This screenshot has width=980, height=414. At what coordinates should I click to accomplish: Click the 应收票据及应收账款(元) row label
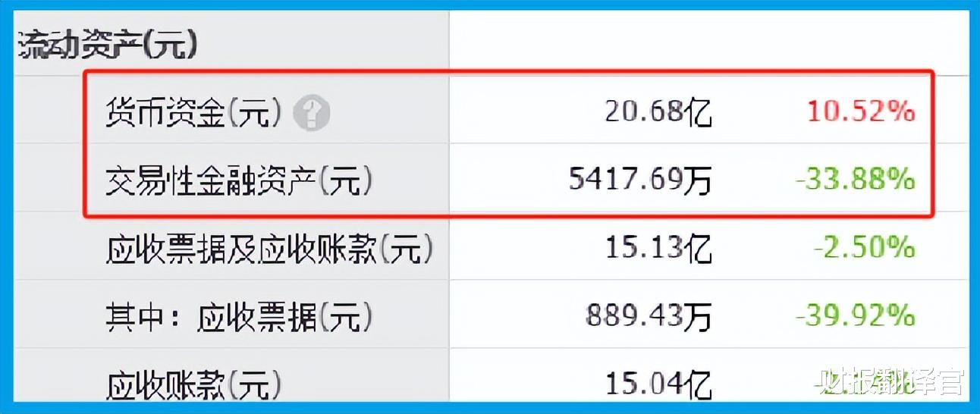pos(269,249)
